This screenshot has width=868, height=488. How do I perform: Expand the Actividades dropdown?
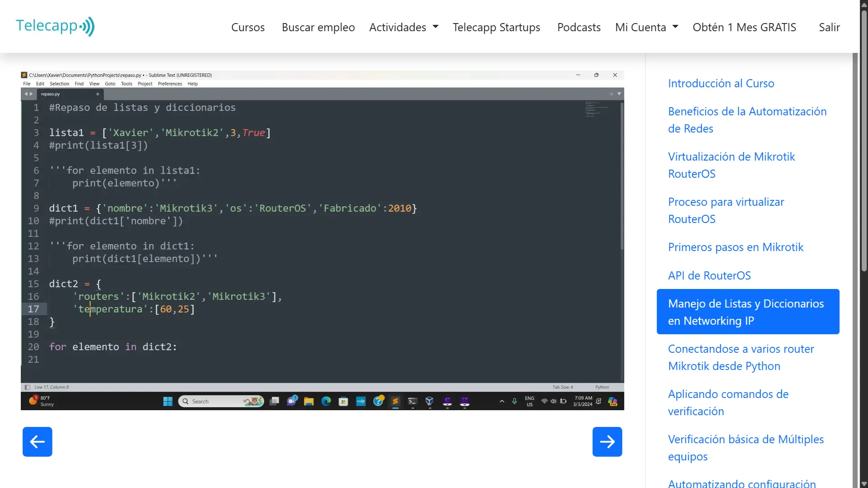point(403,27)
